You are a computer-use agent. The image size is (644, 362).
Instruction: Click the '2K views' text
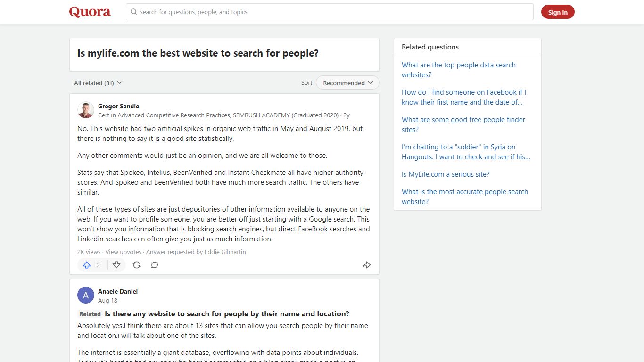tap(89, 252)
